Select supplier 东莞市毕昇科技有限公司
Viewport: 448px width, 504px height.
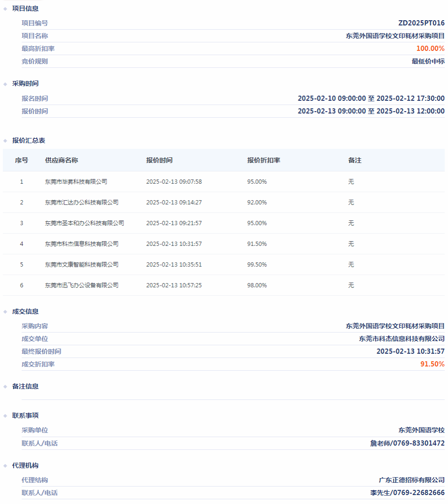76,182
